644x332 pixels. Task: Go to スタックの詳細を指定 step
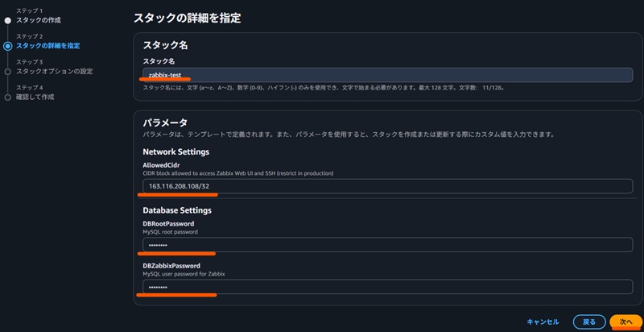(48, 46)
